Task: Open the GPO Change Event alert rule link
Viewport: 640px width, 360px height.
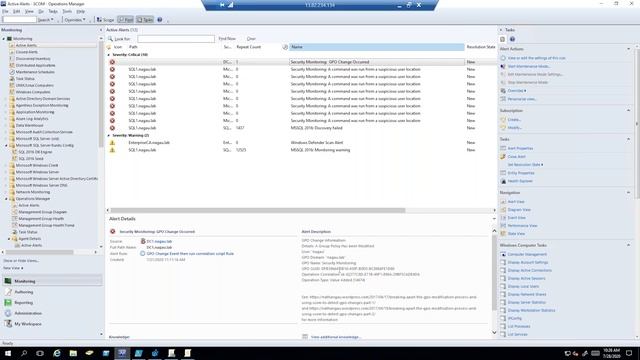Action: click(190, 253)
